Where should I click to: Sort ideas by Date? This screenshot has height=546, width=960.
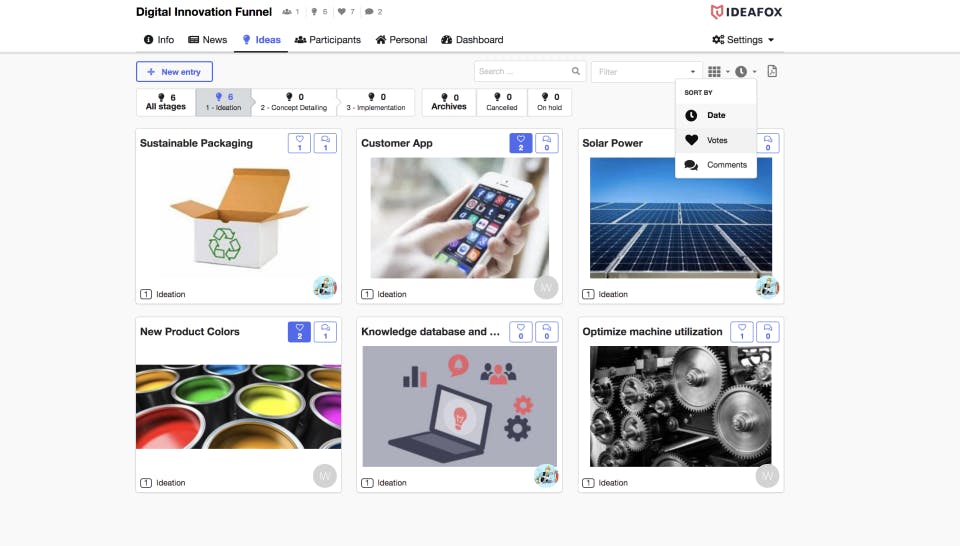tap(716, 115)
